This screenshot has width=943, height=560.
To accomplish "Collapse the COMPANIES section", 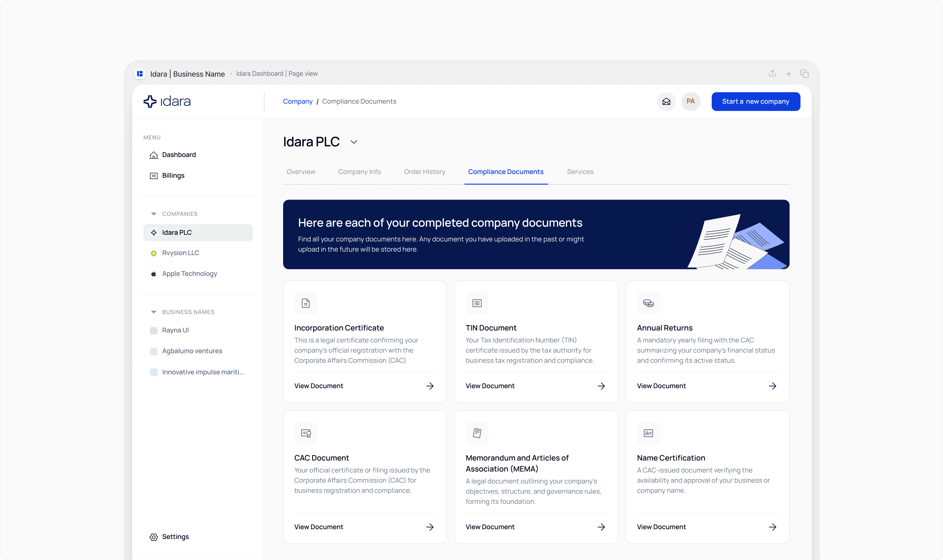I will [154, 214].
